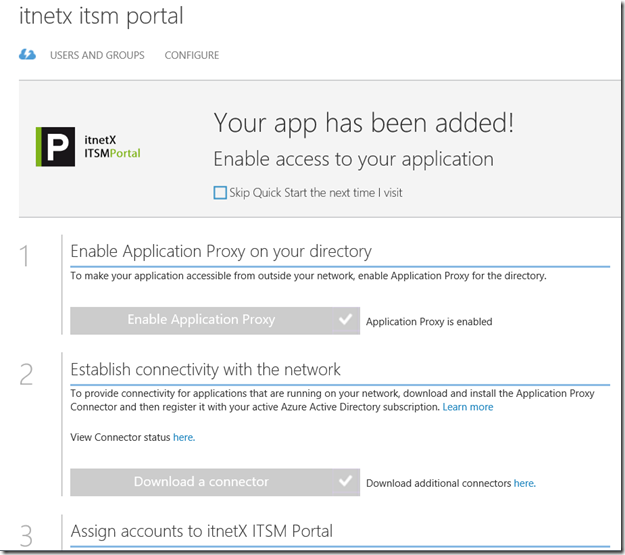Click Enable Application Proxy button
Viewport: 625px width, 555px height.
click(x=215, y=320)
